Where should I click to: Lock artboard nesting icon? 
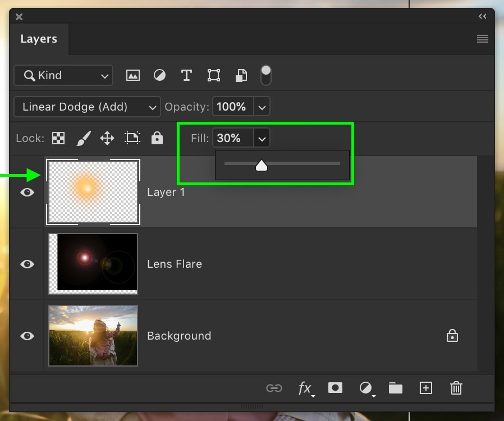pos(132,138)
